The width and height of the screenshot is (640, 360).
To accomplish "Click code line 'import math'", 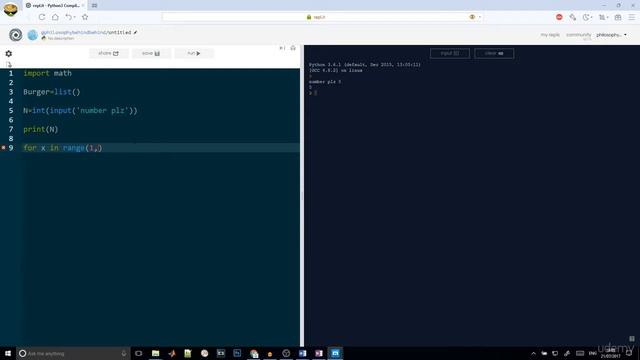I will pyautogui.click(x=47, y=73).
